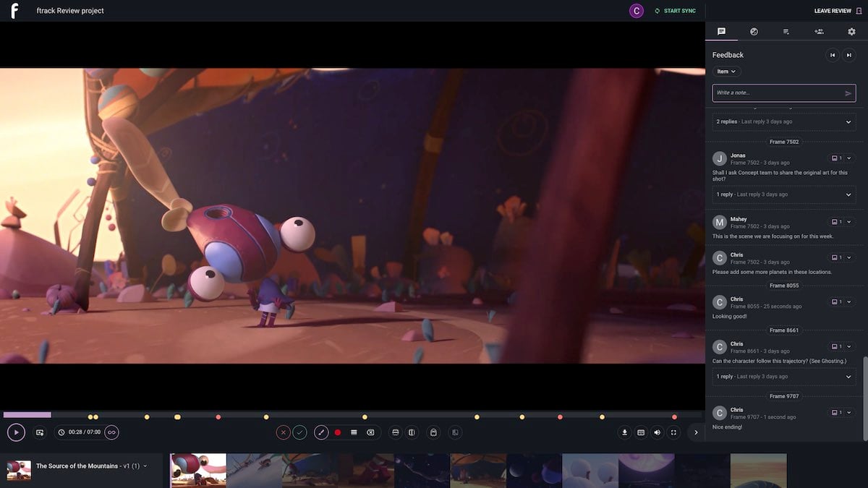Click the Frame 9707 divider label
The image size is (868, 488).
[784, 396]
